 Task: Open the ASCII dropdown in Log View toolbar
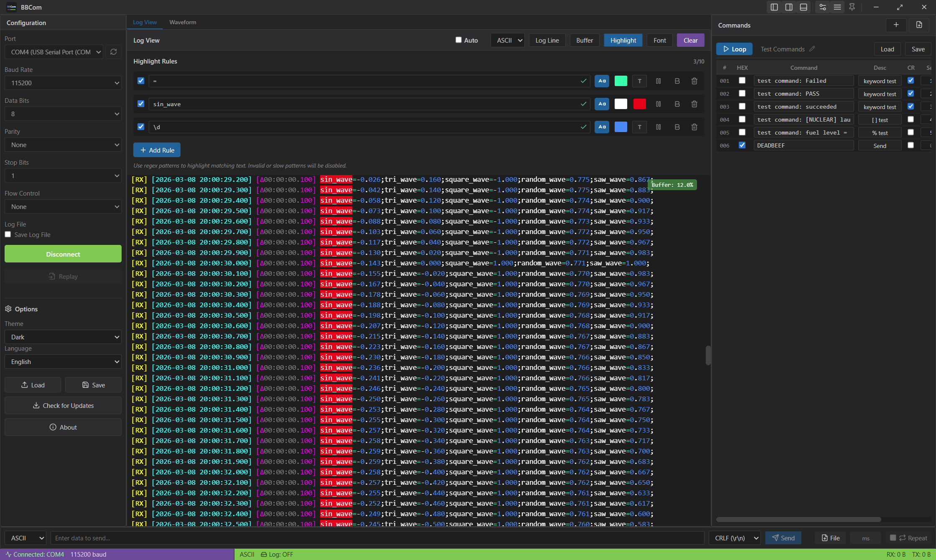coord(508,40)
